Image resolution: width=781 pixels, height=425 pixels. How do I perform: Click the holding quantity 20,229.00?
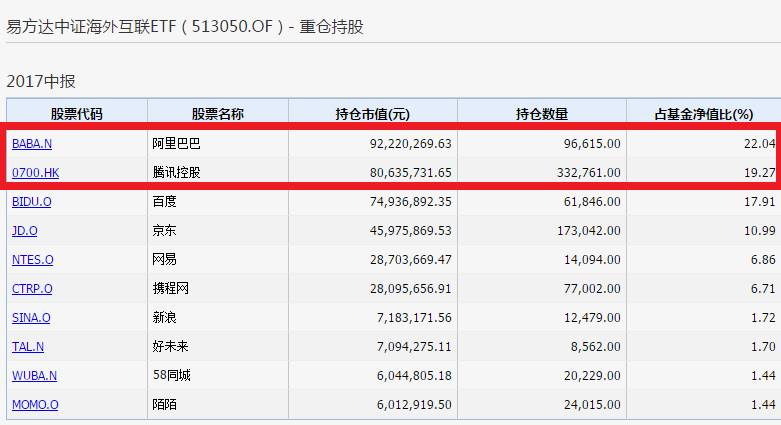pyautogui.click(x=592, y=375)
